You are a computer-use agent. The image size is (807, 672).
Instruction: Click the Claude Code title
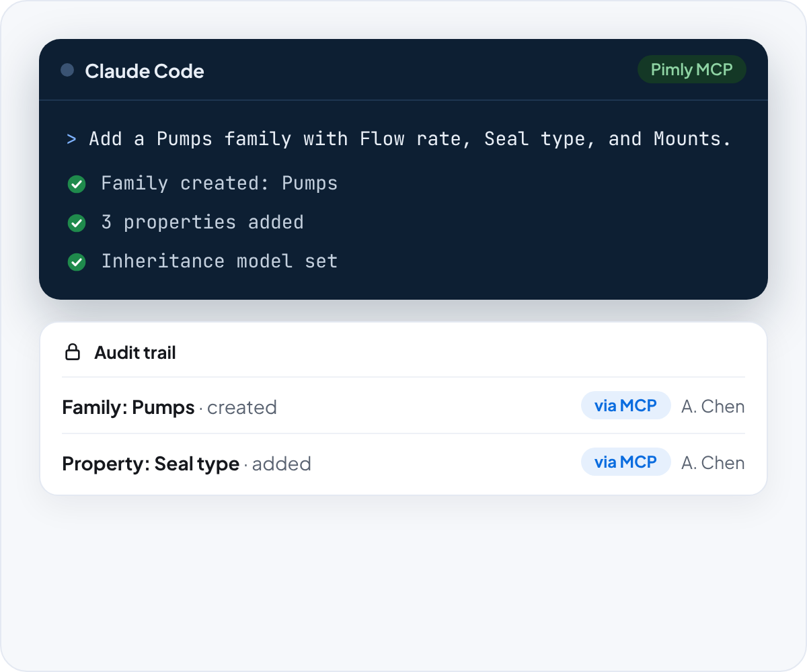point(145,71)
